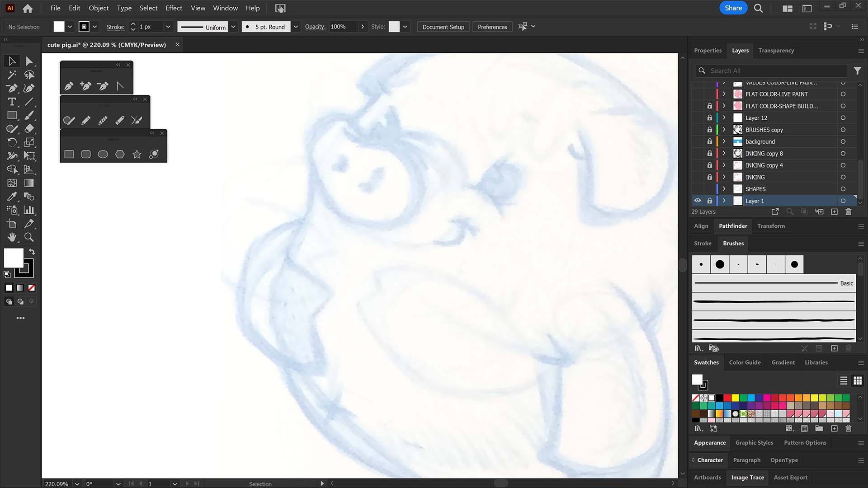Toggle lock on BRUSHES copy layer

tap(710, 130)
